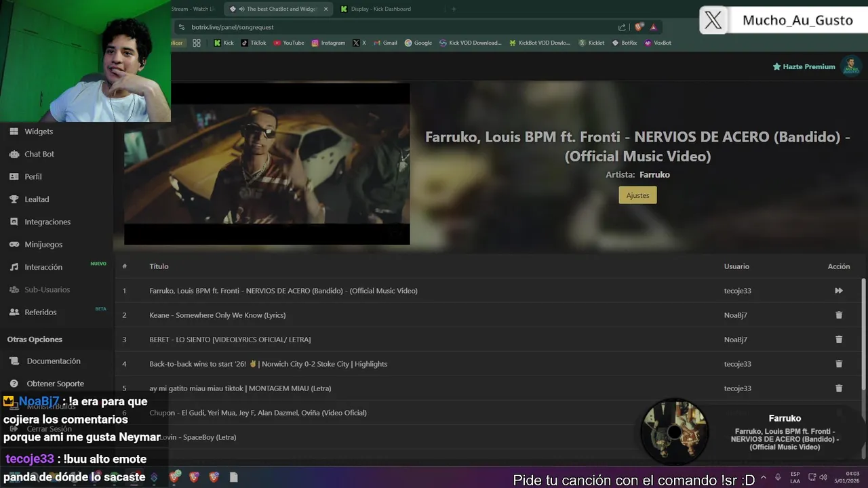Skip the currently playing Farruko song

click(839, 291)
